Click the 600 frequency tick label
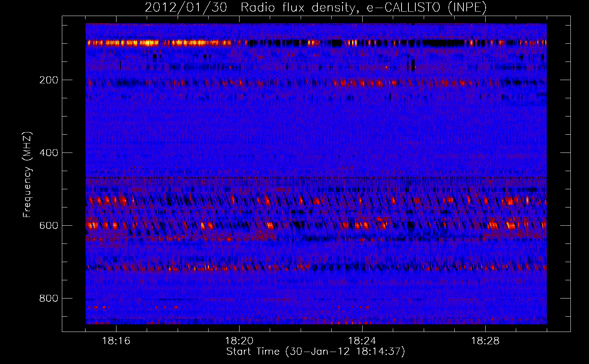 (49, 226)
